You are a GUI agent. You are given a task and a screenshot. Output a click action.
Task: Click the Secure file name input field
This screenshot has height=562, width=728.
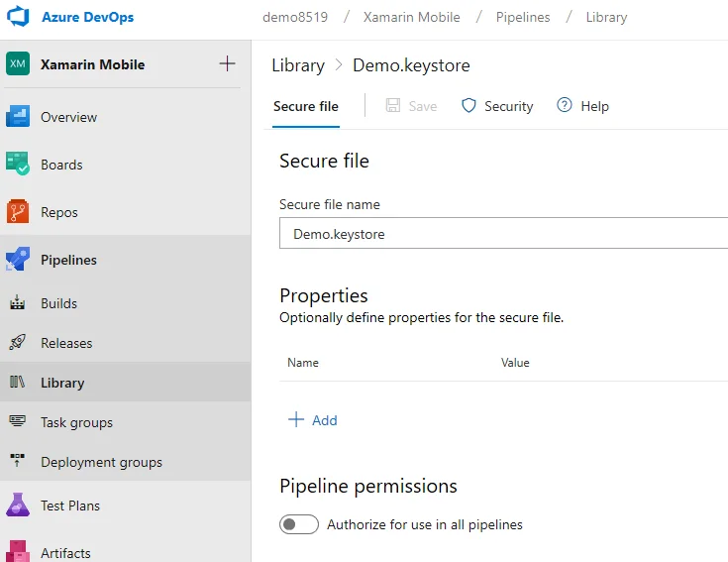point(503,233)
